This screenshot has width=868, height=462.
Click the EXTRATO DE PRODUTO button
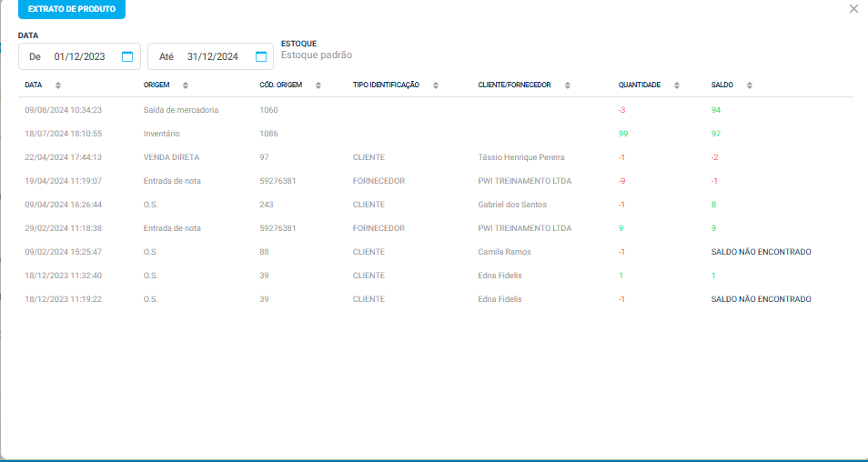click(72, 9)
